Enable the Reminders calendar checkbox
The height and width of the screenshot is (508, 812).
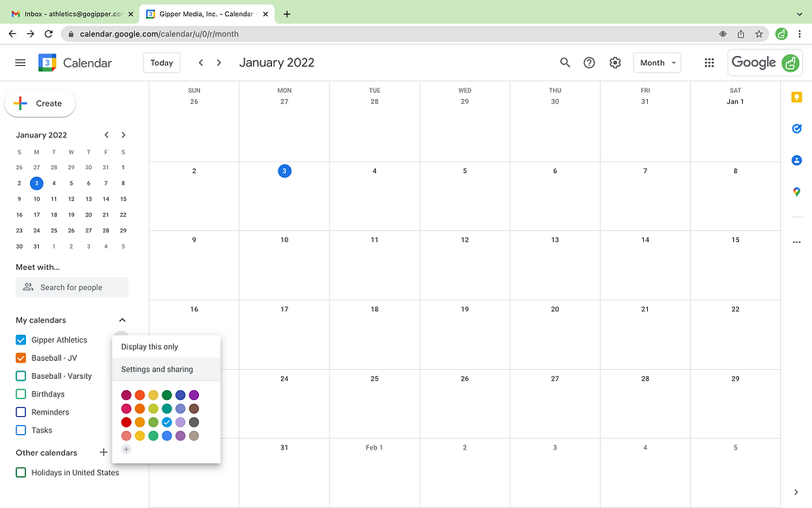point(21,412)
